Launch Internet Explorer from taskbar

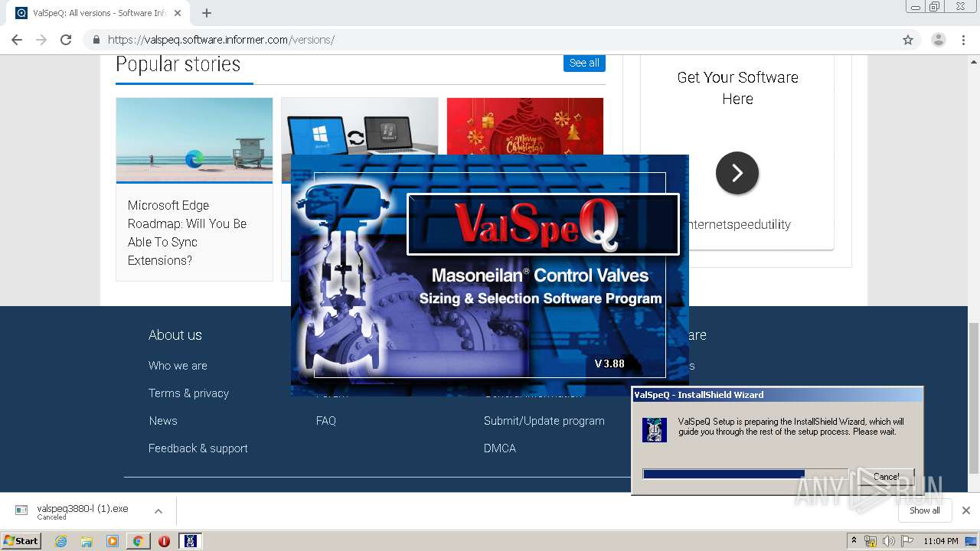[61, 541]
